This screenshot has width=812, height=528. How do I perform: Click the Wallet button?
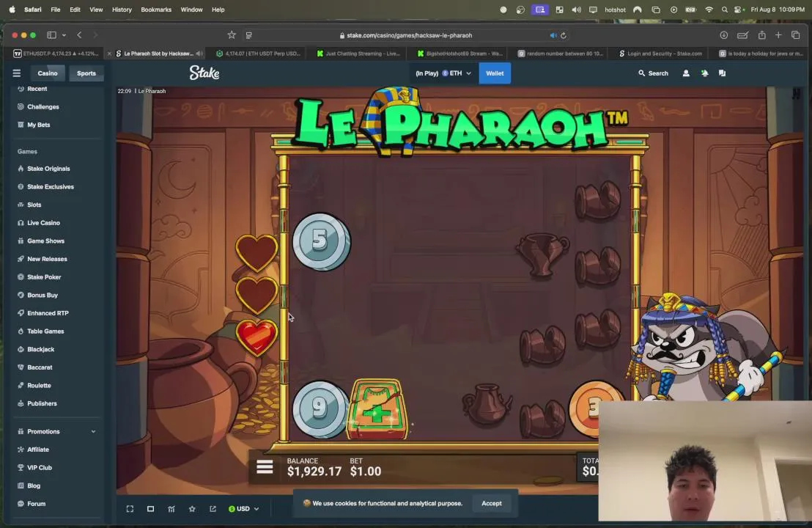click(x=495, y=73)
